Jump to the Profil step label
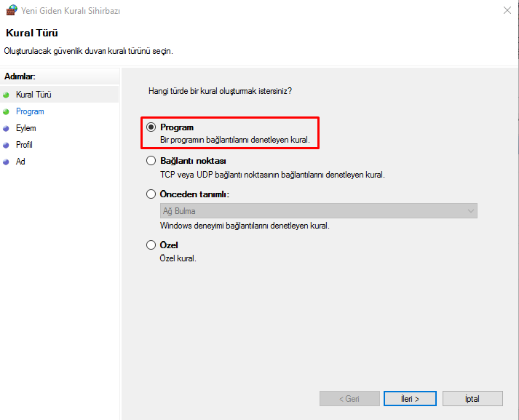519x420 pixels. pyautogui.click(x=24, y=145)
